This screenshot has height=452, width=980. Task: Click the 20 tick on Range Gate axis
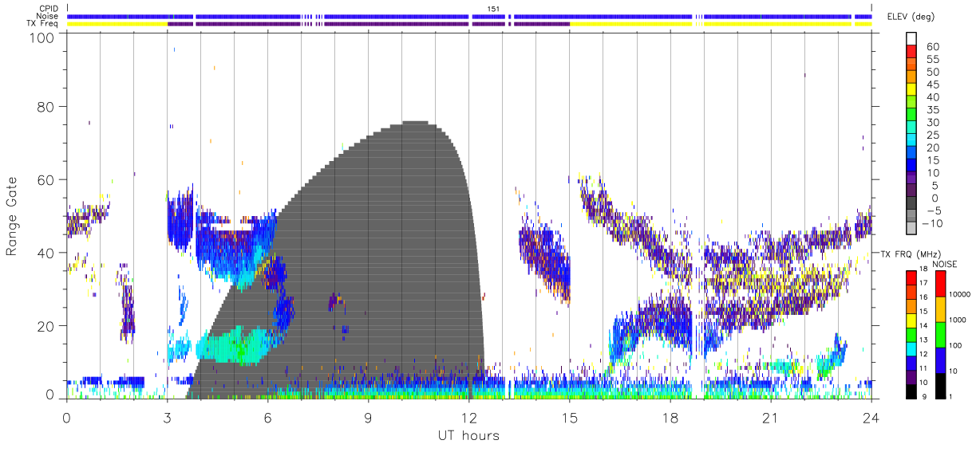[47, 326]
